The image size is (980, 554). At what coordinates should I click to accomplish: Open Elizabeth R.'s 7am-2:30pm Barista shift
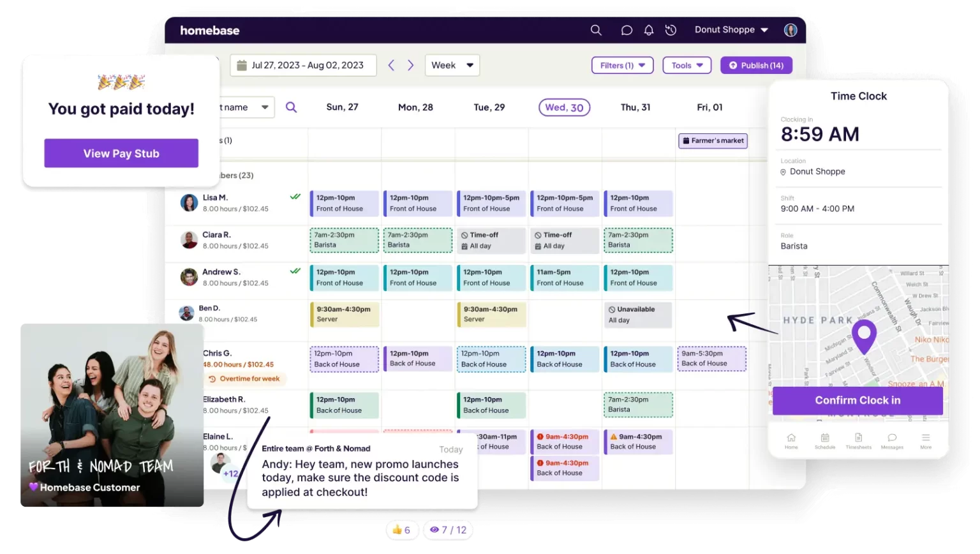click(638, 405)
